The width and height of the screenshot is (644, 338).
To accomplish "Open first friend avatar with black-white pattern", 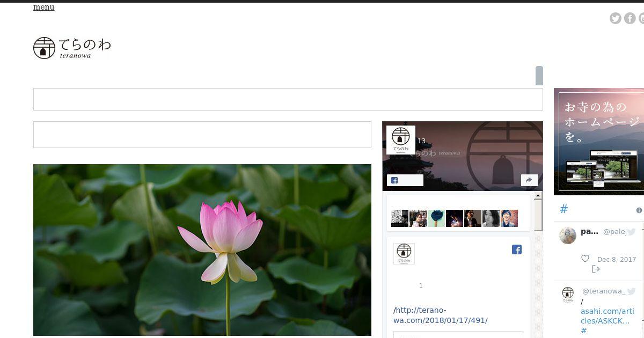I will pyautogui.click(x=400, y=218).
